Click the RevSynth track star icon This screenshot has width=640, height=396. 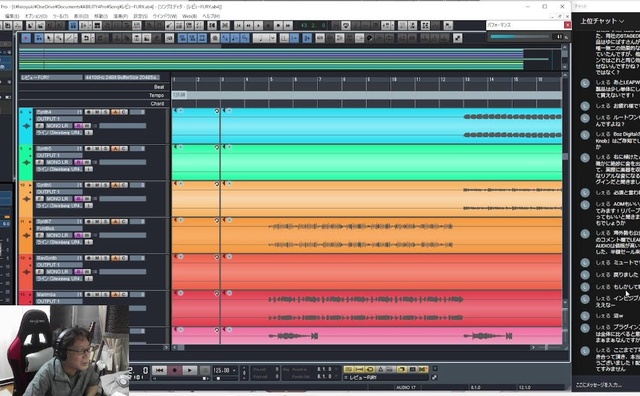point(27,272)
